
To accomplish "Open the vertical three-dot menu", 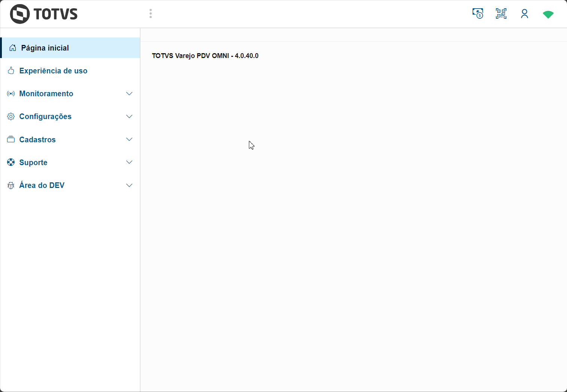I will point(150,14).
